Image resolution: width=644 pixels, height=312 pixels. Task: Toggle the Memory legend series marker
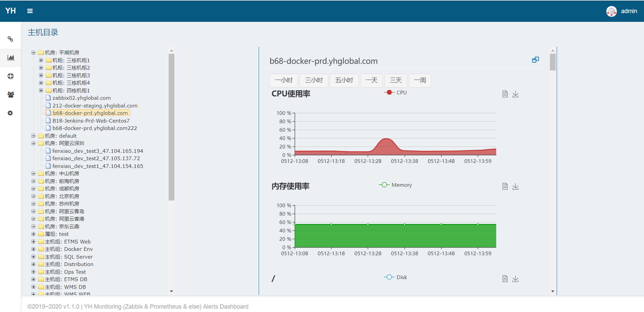[x=384, y=185]
